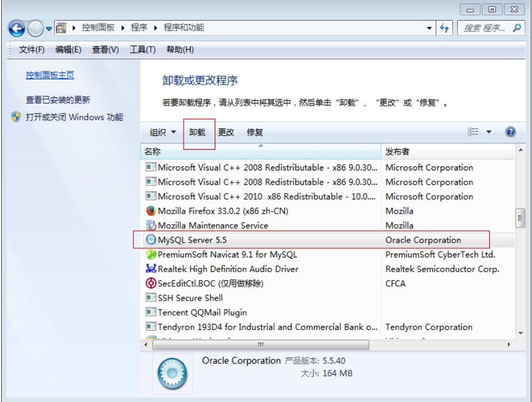Image resolution: width=532 pixels, height=402 pixels.
Task: Select Tencent QQMail Plugin name
Action: (202, 312)
